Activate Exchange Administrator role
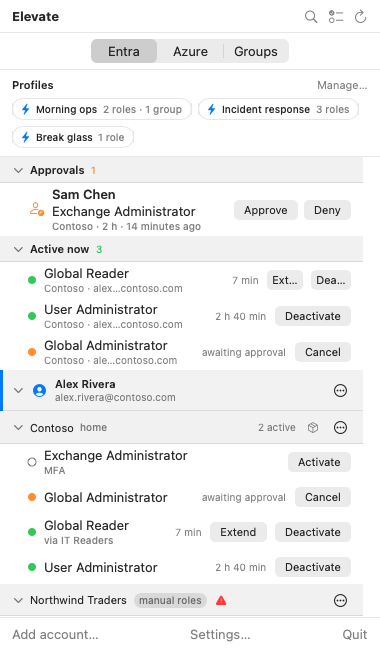 tap(319, 462)
